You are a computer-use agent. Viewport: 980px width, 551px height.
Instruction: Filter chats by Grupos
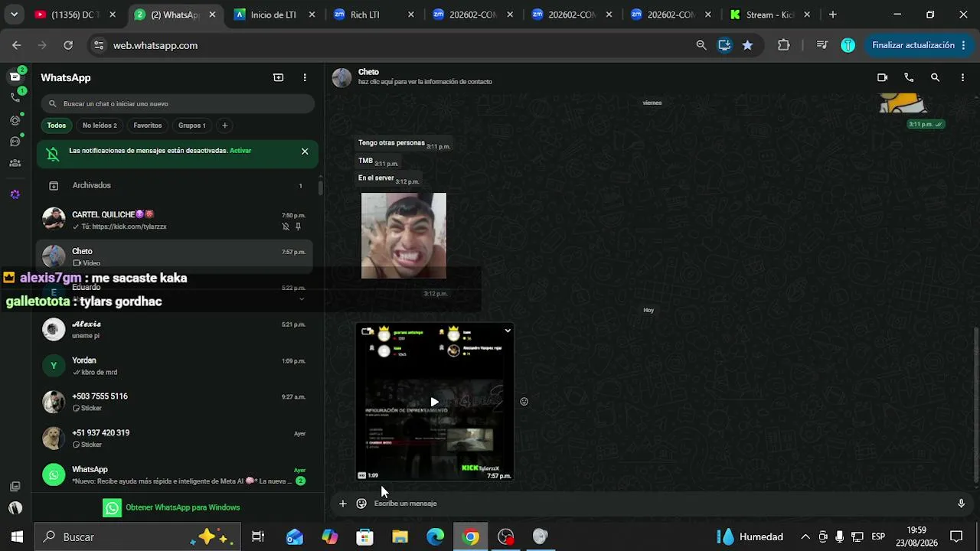point(192,126)
